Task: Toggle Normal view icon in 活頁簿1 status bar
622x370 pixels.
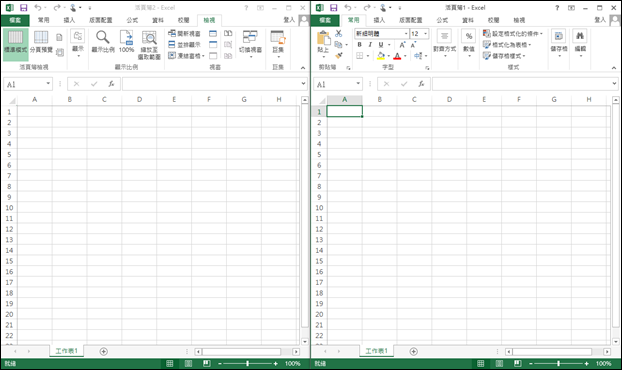Action: pyautogui.click(x=480, y=363)
